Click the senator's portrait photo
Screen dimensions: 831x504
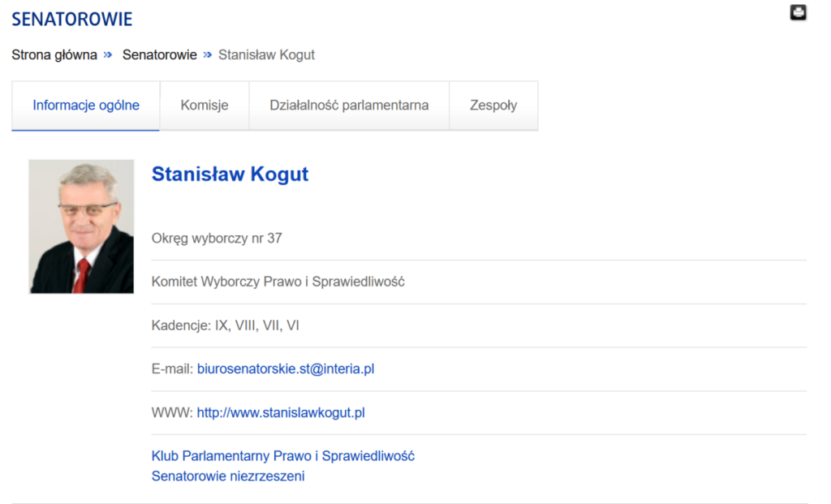tap(81, 226)
